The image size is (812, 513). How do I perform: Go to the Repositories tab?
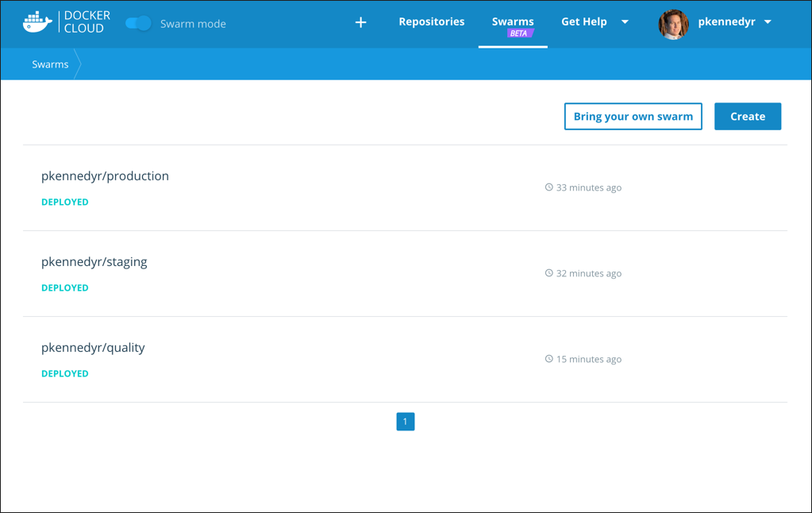[432, 21]
